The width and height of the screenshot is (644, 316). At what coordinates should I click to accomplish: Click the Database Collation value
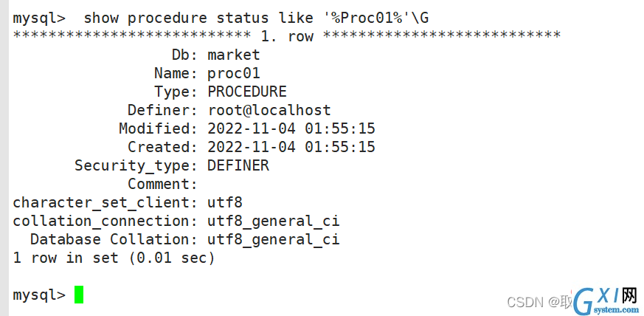274,239
